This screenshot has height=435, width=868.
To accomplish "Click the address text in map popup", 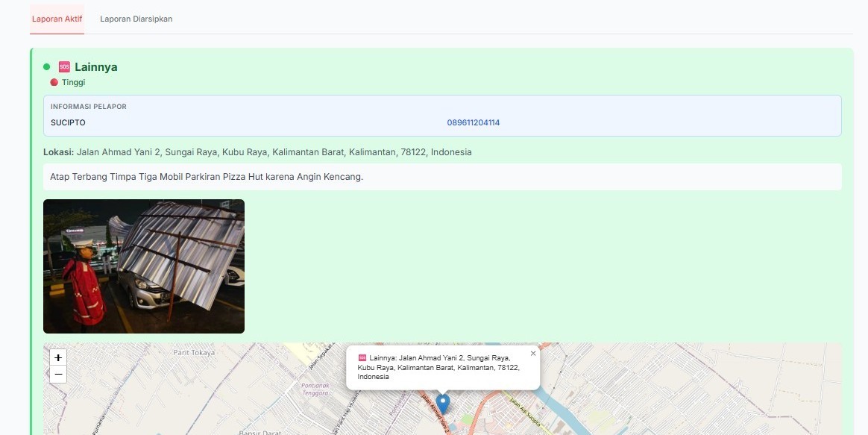I will 438,368.
